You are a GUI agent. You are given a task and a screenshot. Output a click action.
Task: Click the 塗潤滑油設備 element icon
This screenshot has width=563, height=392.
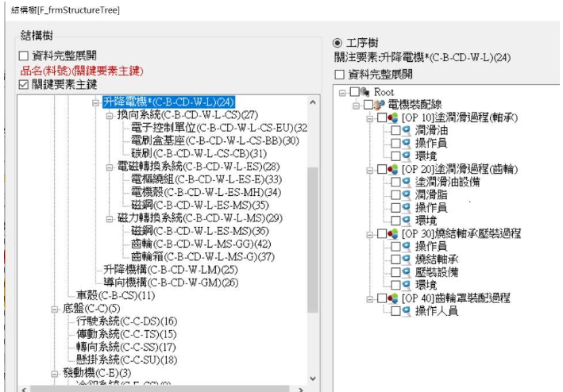(407, 182)
